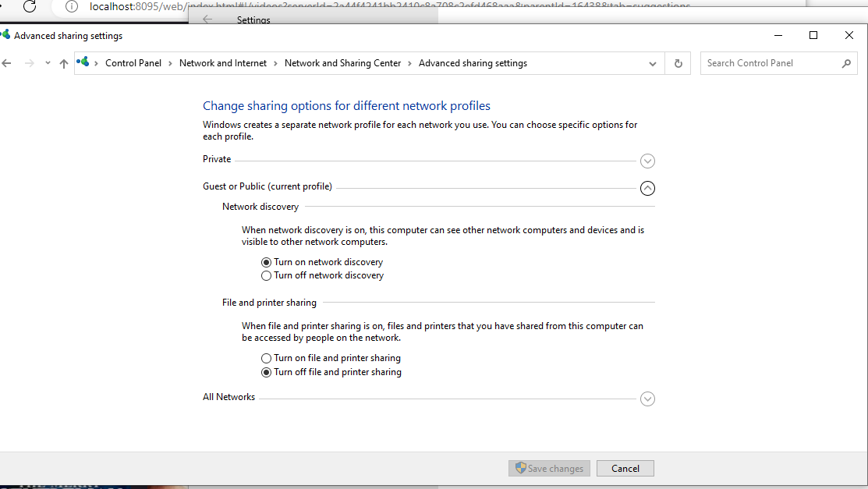Image resolution: width=868 pixels, height=489 pixels.
Task: Go up one level with up arrow
Action: [64, 63]
